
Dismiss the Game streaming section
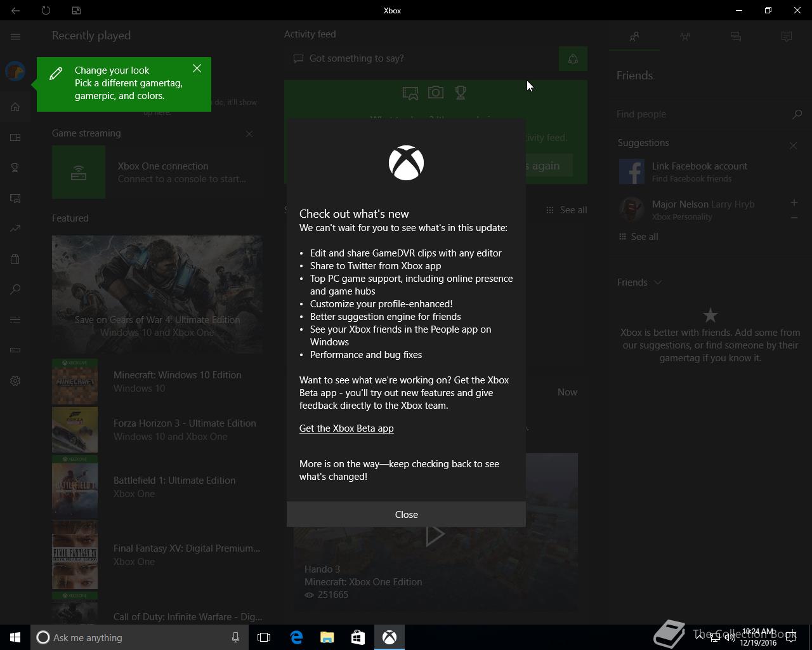[x=249, y=134]
